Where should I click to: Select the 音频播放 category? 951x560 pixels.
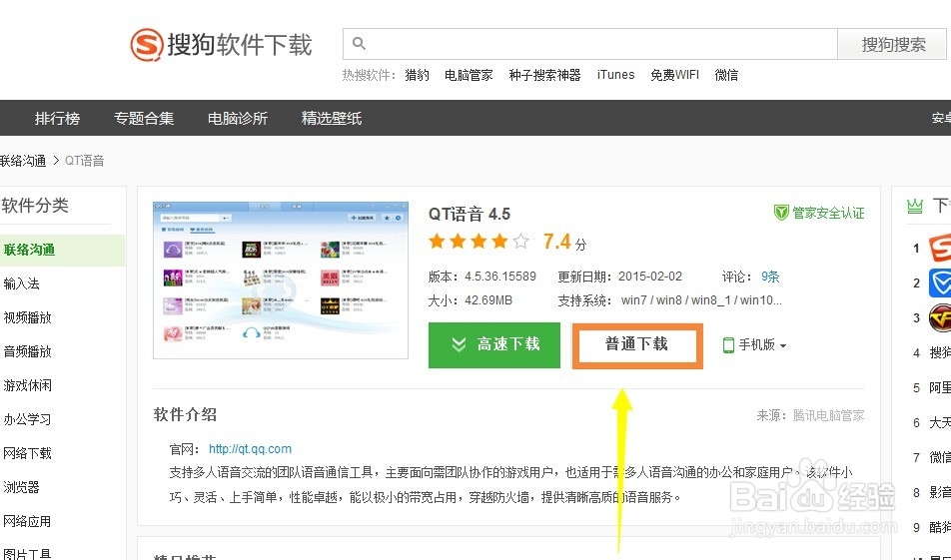pyautogui.click(x=28, y=351)
